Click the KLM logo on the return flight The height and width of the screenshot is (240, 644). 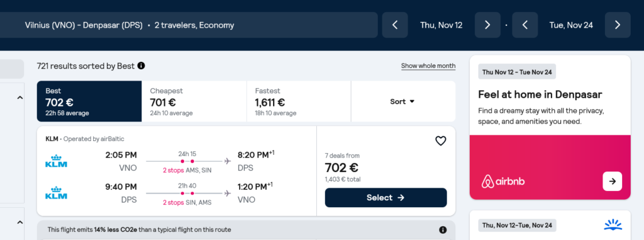(56, 193)
